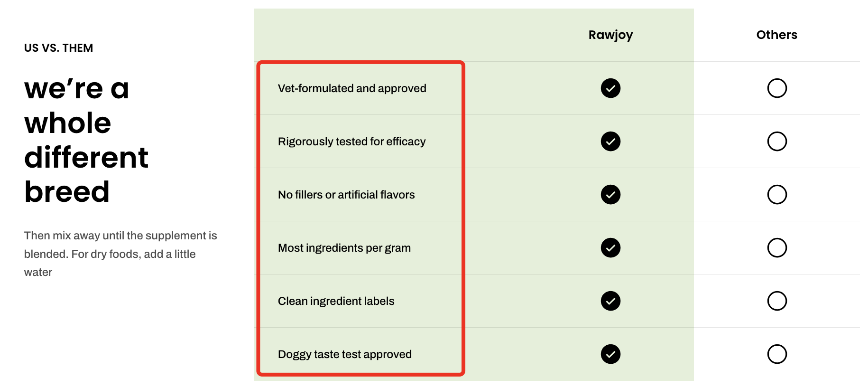Click the Others column header
This screenshot has height=388, width=868.
777,35
